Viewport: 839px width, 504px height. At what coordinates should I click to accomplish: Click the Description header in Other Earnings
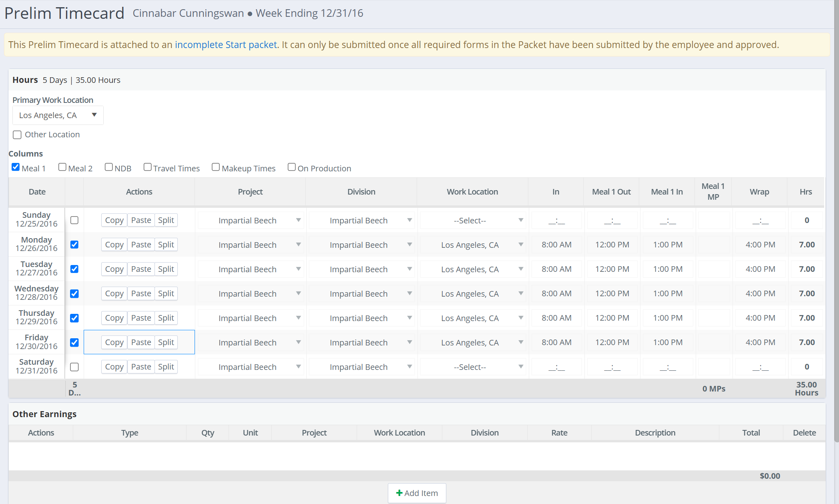click(x=655, y=433)
